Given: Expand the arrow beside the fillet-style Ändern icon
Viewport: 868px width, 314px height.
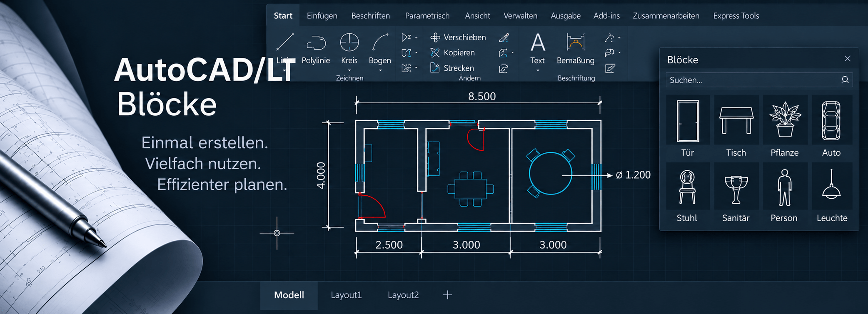Looking at the screenshot, I should pos(513,53).
